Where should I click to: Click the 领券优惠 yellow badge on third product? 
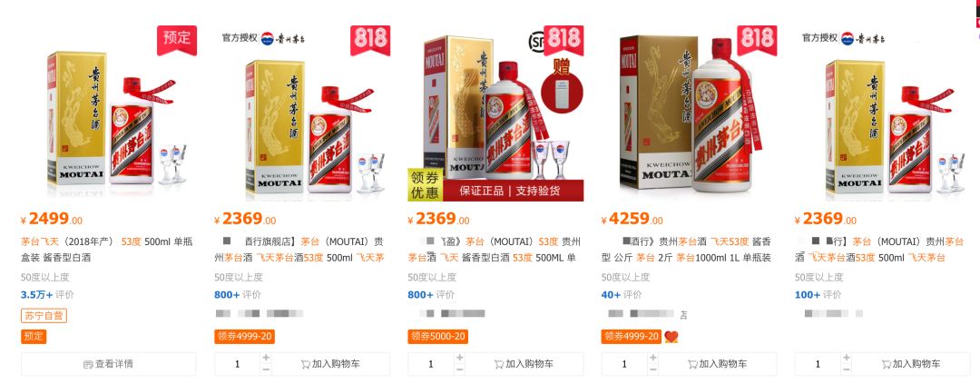tap(425, 184)
